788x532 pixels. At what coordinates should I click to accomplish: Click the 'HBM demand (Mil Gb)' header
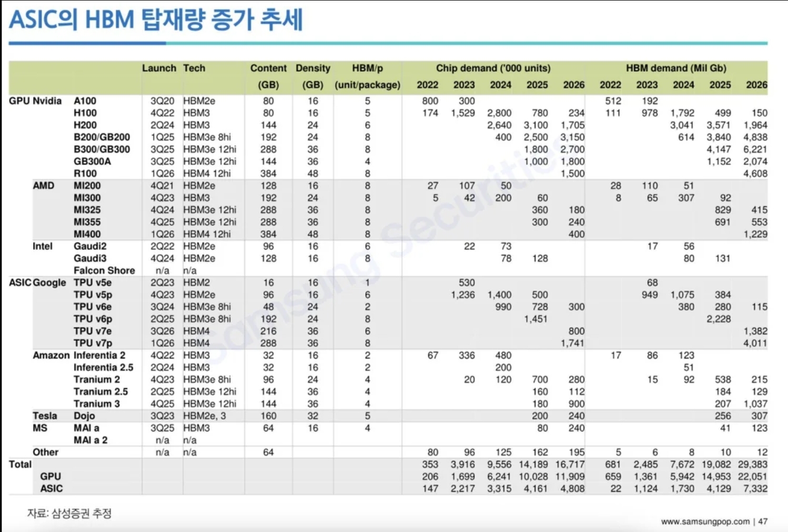[x=676, y=68]
